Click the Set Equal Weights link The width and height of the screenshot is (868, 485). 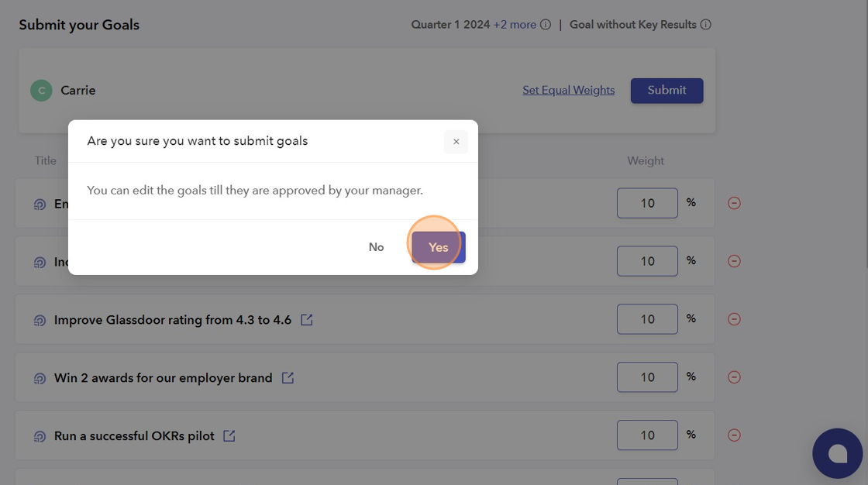[x=568, y=91]
